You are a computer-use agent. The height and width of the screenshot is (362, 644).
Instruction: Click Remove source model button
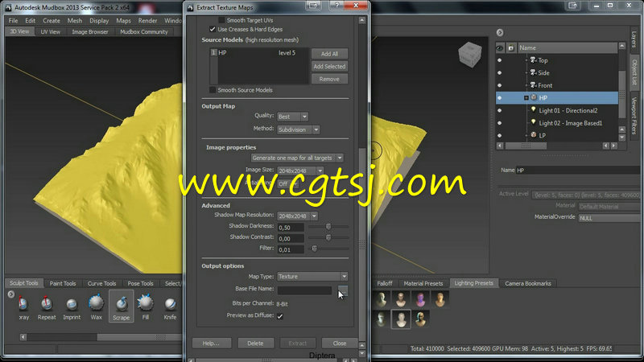329,79
